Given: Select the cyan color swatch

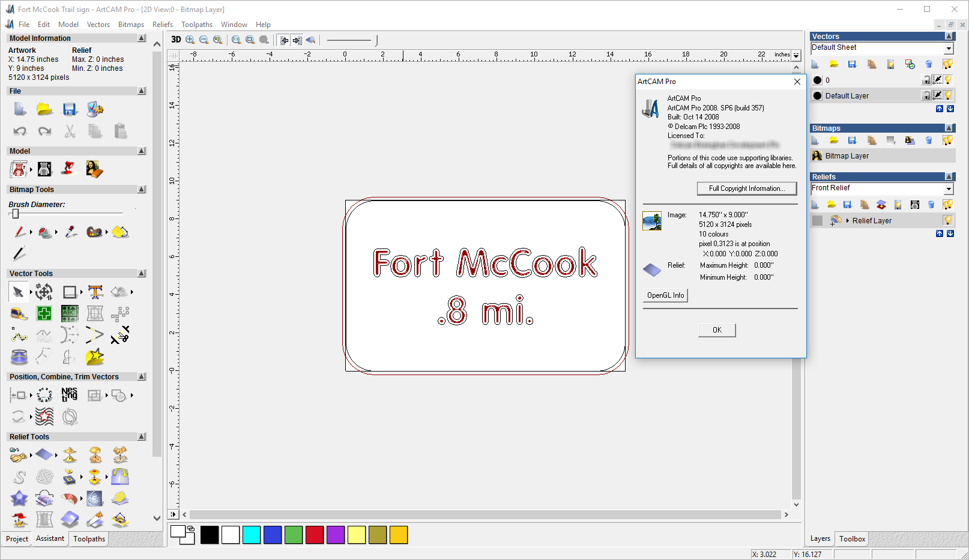Looking at the screenshot, I should click(x=252, y=535).
